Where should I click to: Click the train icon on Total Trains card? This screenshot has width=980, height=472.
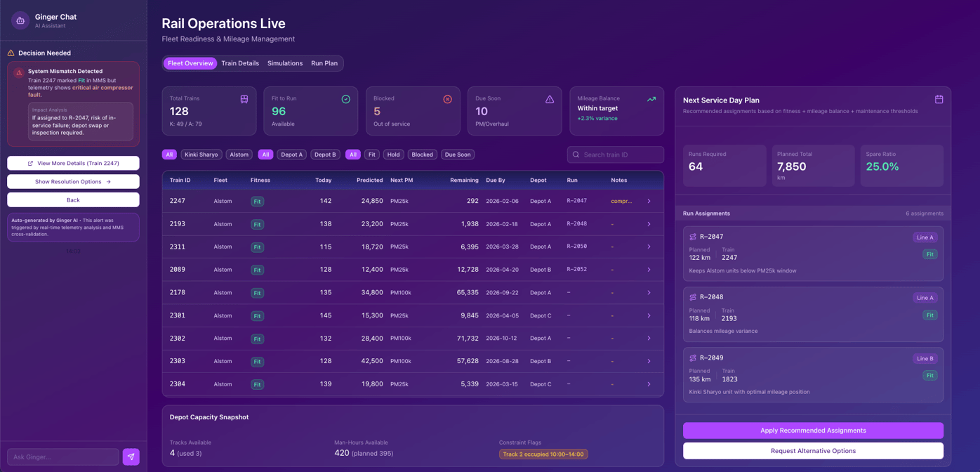[244, 99]
